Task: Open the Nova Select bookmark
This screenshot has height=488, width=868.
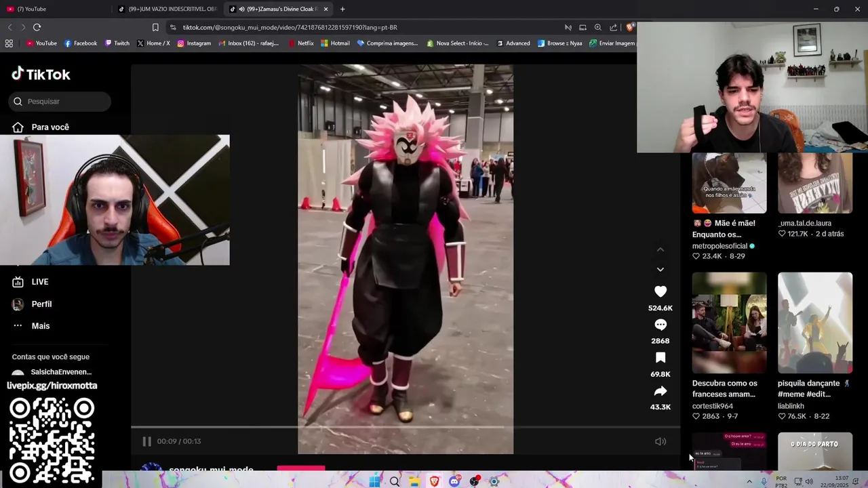Action: point(458,43)
